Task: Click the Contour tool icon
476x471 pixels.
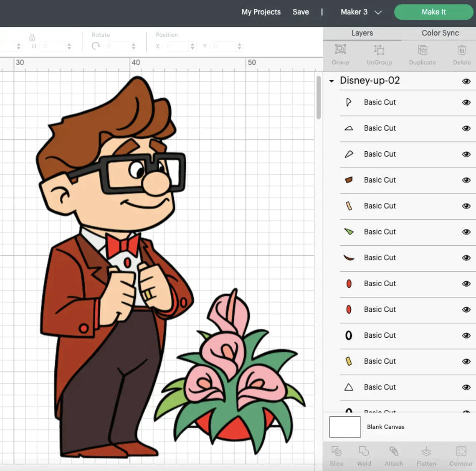Action: 461,452
